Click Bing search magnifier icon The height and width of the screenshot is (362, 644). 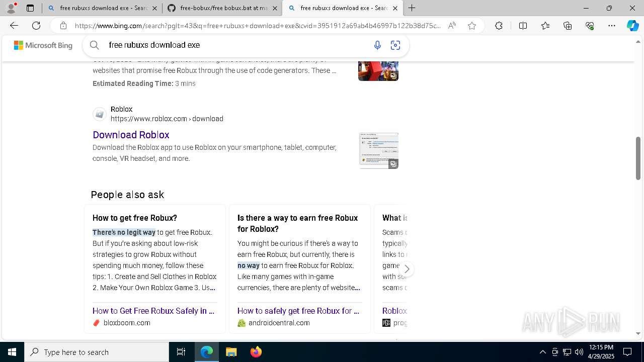95,45
